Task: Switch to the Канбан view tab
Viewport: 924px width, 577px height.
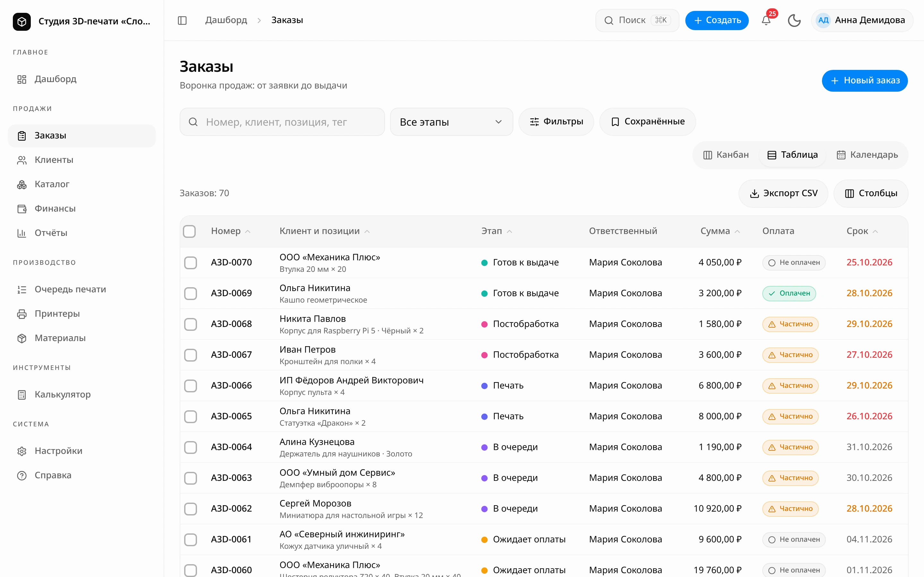Action: [x=726, y=155]
